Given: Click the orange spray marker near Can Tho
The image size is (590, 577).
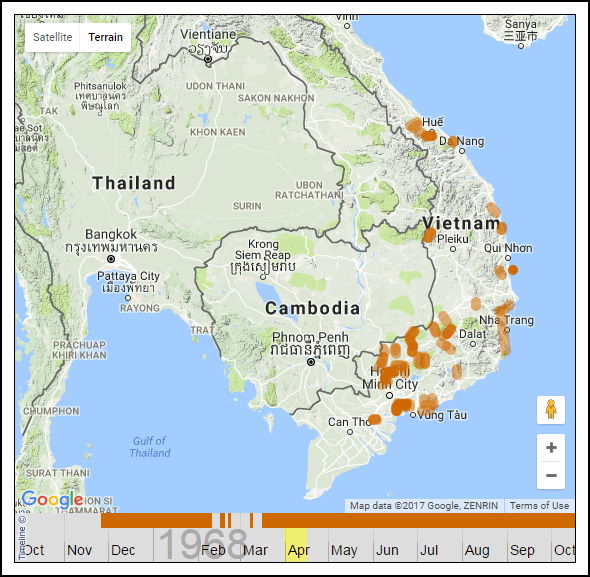Looking at the screenshot, I should tap(374, 419).
